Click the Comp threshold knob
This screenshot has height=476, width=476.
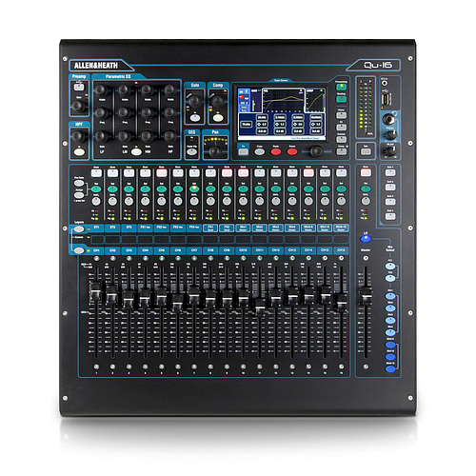(217, 101)
